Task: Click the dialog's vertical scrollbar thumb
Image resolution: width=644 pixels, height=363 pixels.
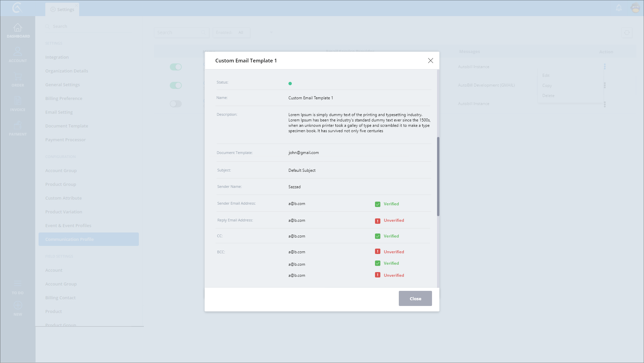Action: [x=438, y=176]
